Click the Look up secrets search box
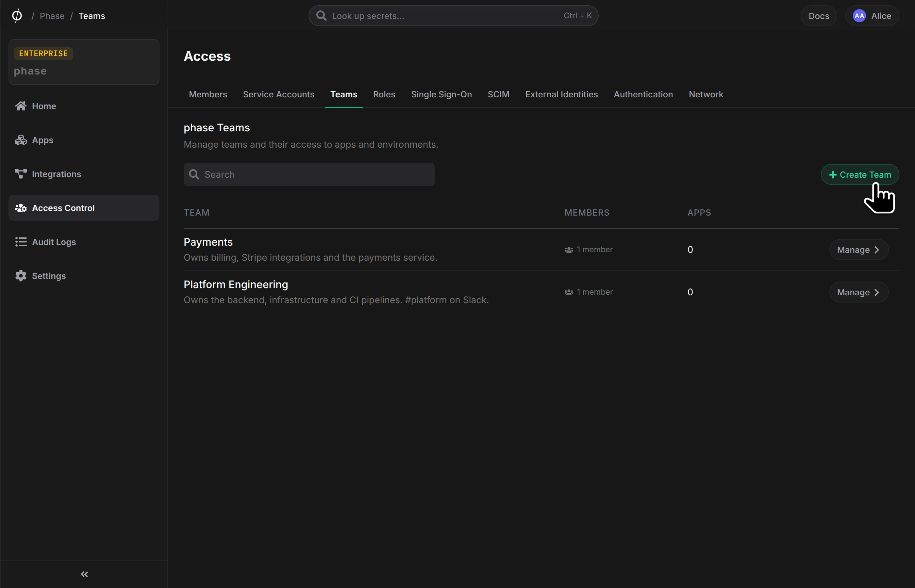The image size is (915, 588). pyautogui.click(x=453, y=16)
